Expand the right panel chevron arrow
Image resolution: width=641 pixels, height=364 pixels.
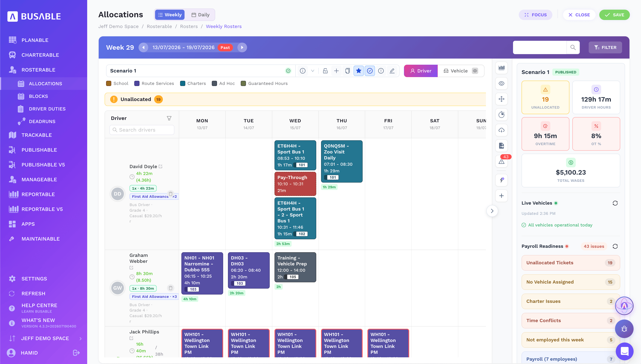tap(492, 211)
